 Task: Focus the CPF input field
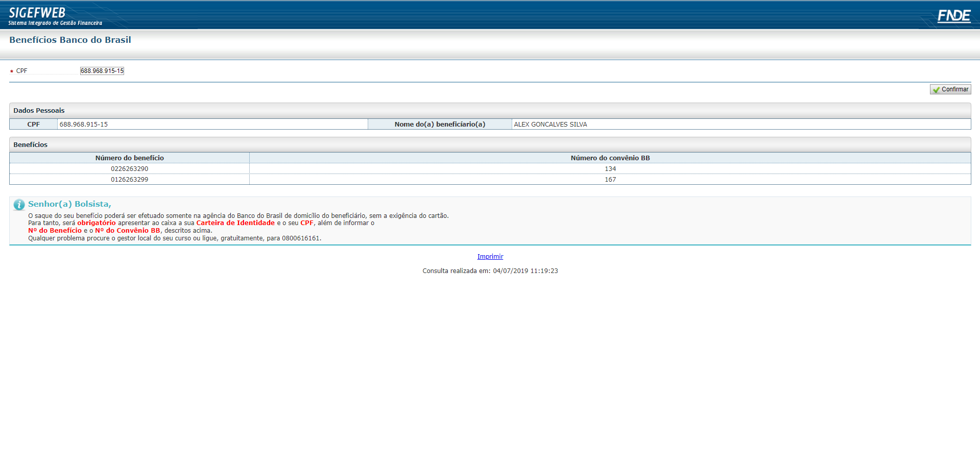[102, 71]
